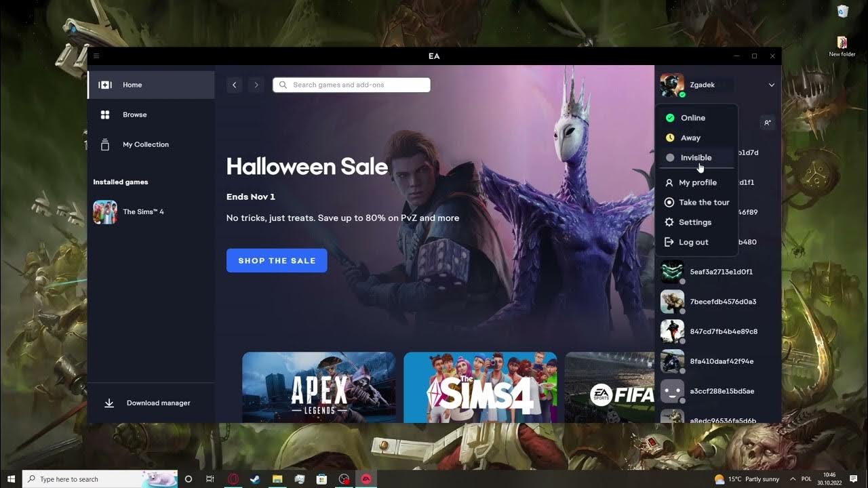
Task: Open Settings from account menu
Action: coord(696,222)
